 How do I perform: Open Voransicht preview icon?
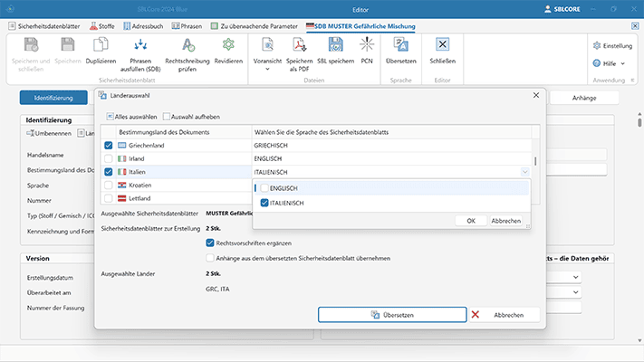click(268, 46)
